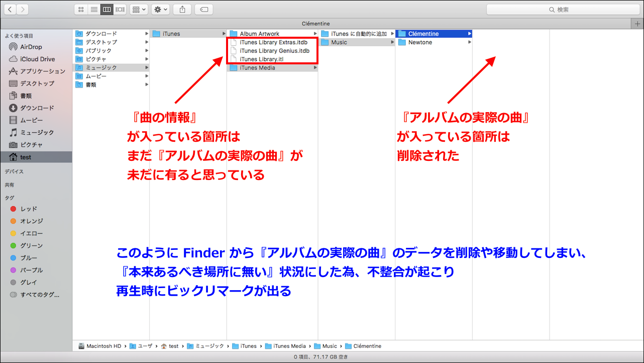Select the iTunes Media folder
644x363 pixels.
coord(273,67)
